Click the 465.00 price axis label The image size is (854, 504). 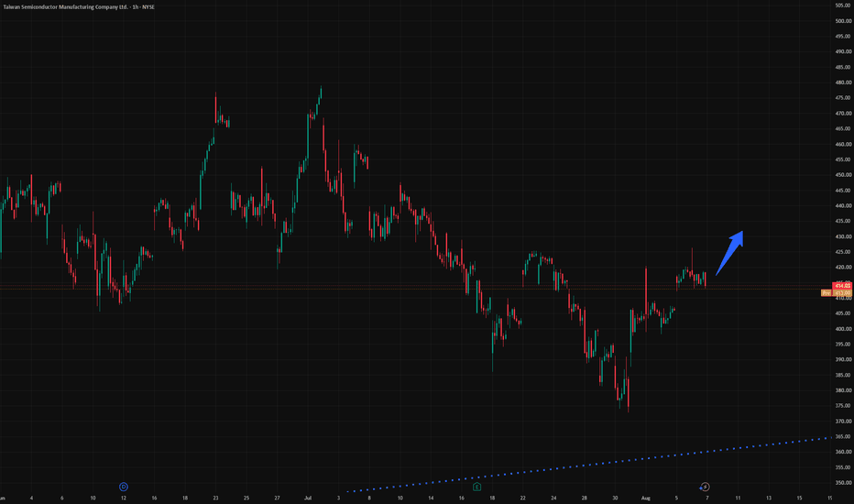point(843,128)
